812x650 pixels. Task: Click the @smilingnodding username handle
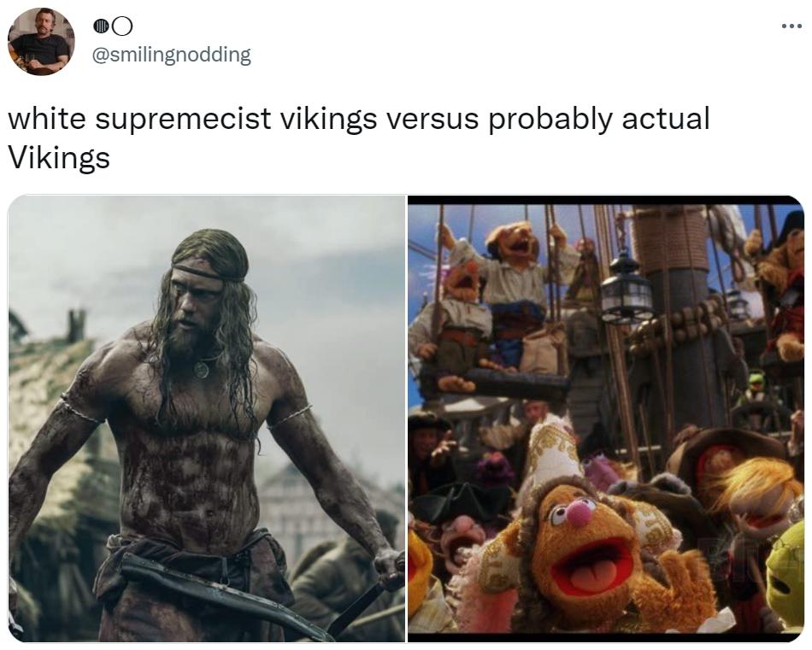pos(171,54)
